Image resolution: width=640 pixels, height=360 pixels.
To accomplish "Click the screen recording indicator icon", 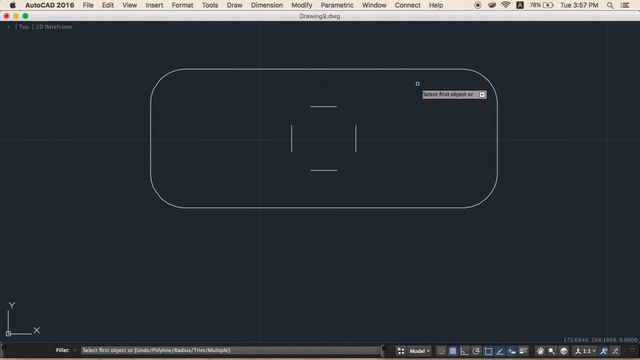I will pyautogui.click(x=478, y=5).
